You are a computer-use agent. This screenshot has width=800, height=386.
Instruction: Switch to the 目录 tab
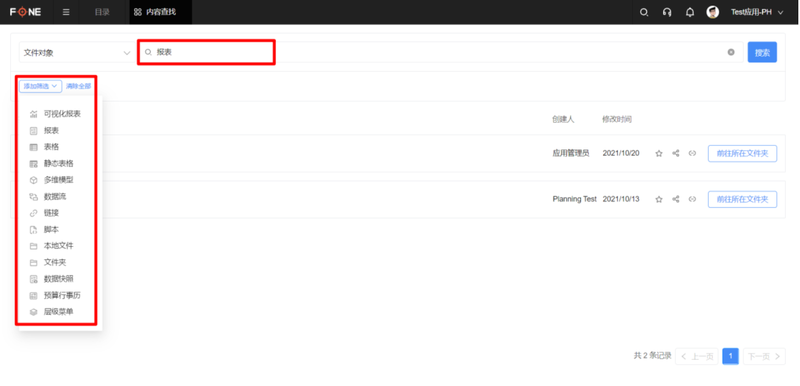(x=102, y=12)
